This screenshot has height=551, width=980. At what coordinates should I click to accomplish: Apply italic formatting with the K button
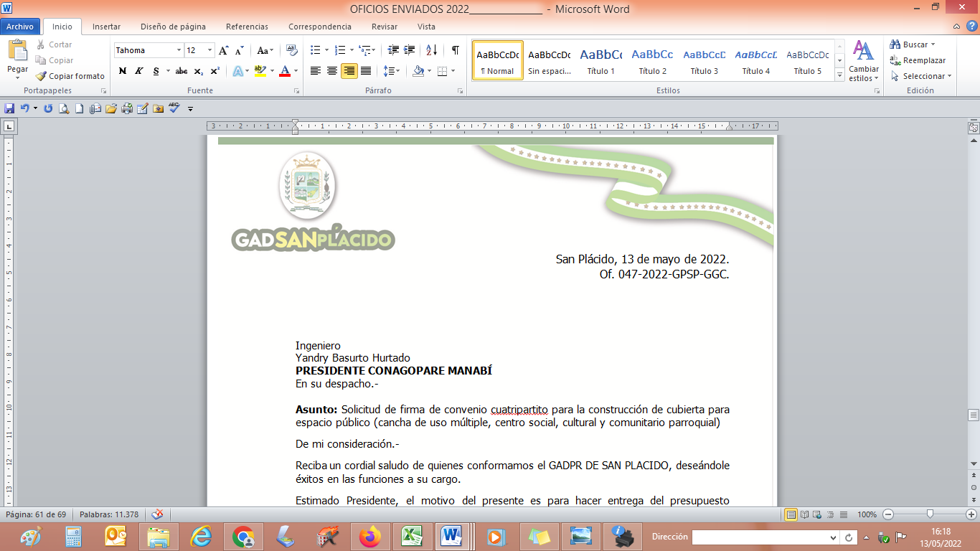coord(139,71)
